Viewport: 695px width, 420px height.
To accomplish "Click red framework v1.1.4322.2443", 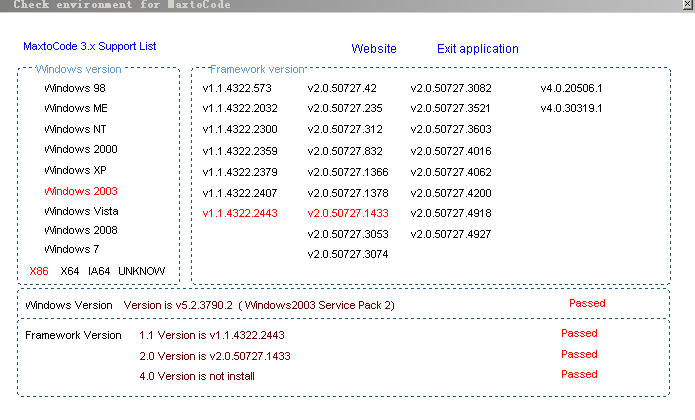I will [x=240, y=213].
